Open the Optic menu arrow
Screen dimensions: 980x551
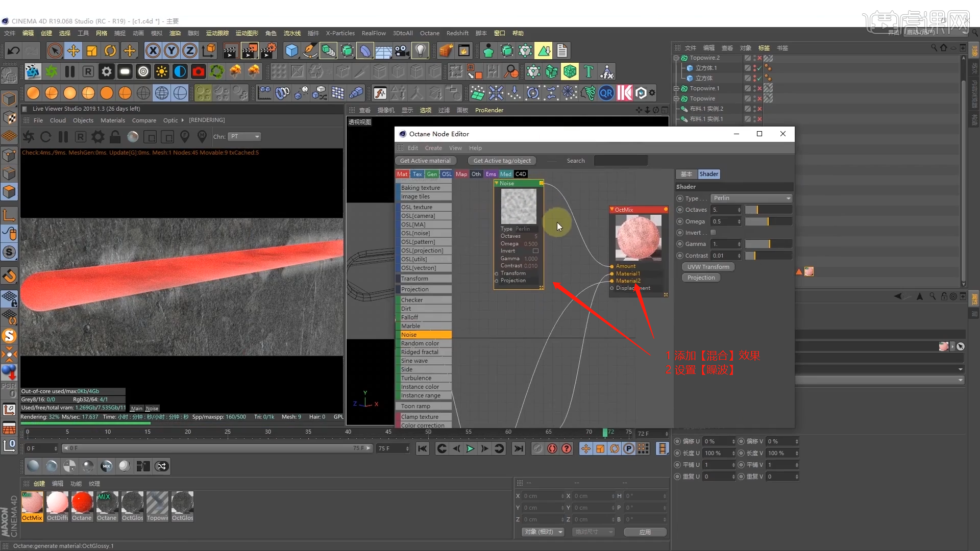[x=182, y=120]
